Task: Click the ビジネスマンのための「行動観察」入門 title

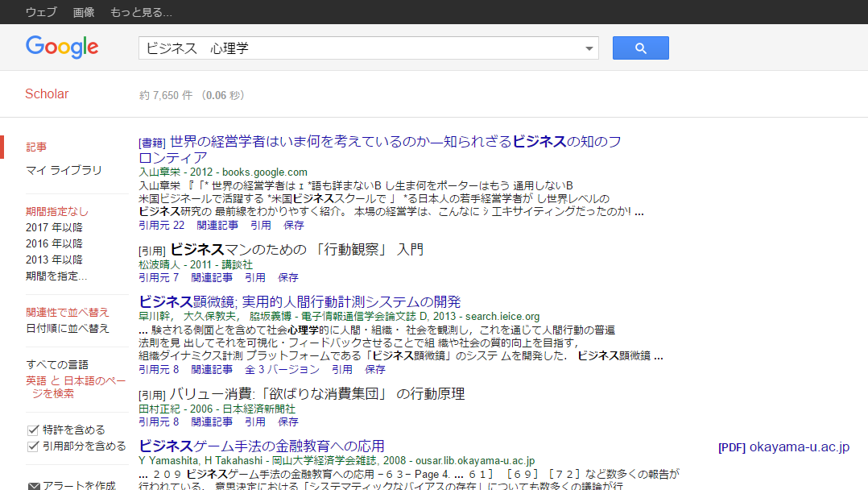Action: (296, 250)
